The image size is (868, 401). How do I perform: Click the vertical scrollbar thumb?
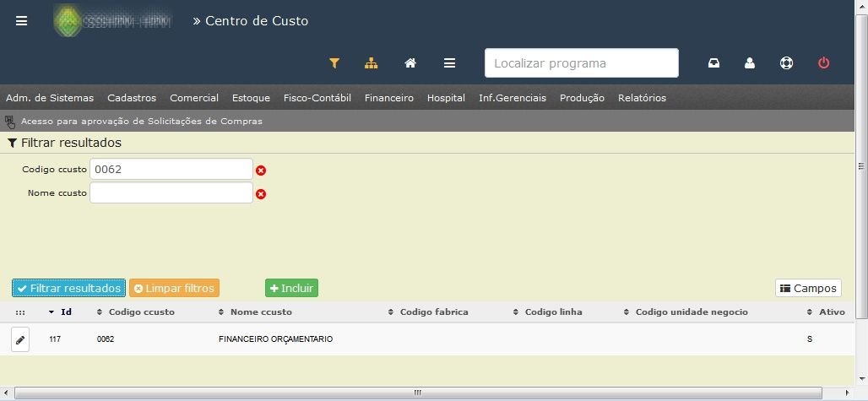(862, 166)
